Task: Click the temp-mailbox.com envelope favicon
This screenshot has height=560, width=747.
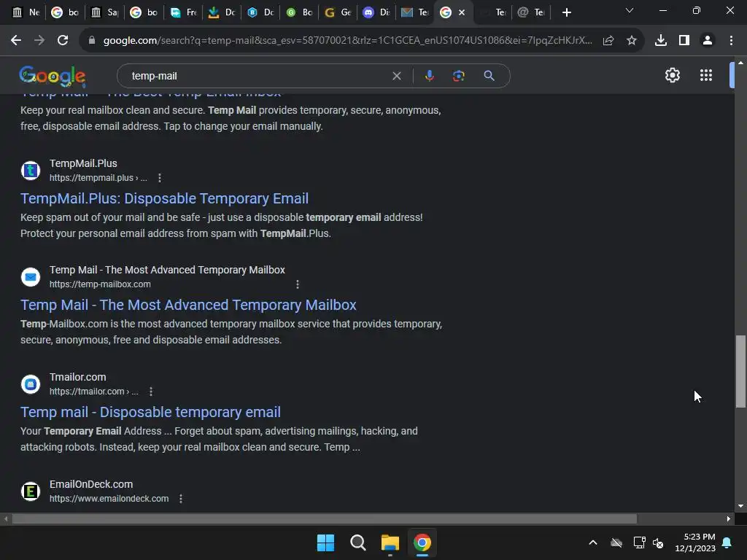Action: point(31,277)
